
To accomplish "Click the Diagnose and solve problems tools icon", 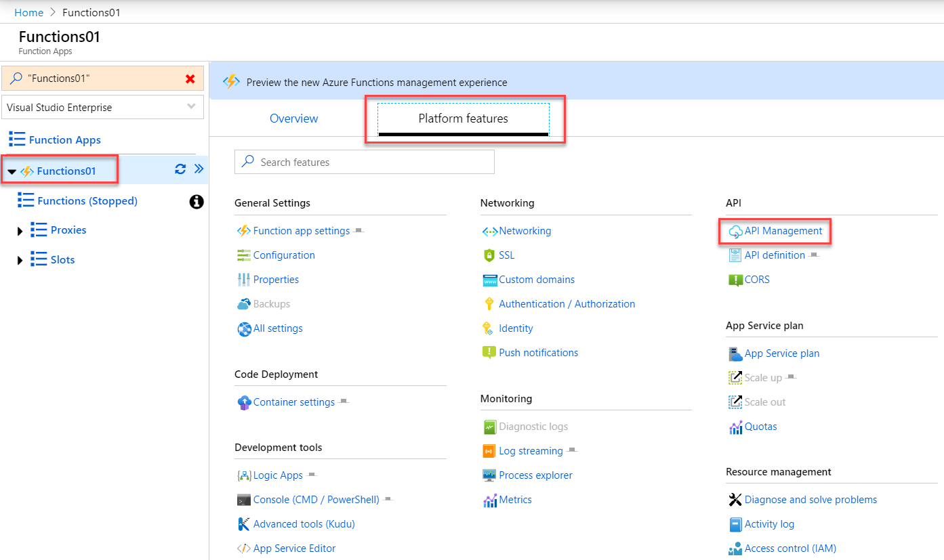I will [x=735, y=500].
